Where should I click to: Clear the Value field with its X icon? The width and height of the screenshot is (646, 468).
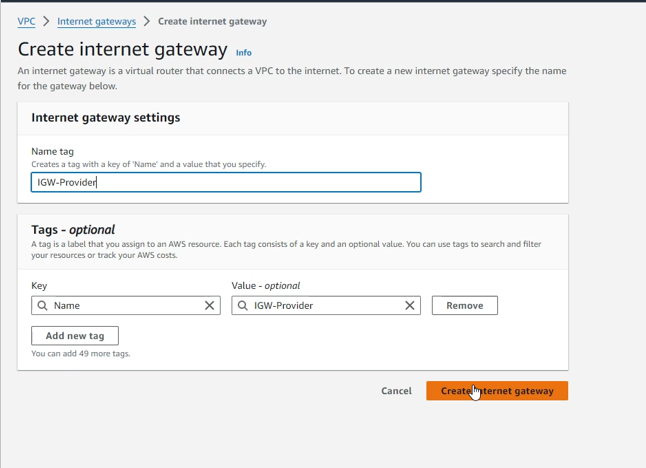coord(409,306)
